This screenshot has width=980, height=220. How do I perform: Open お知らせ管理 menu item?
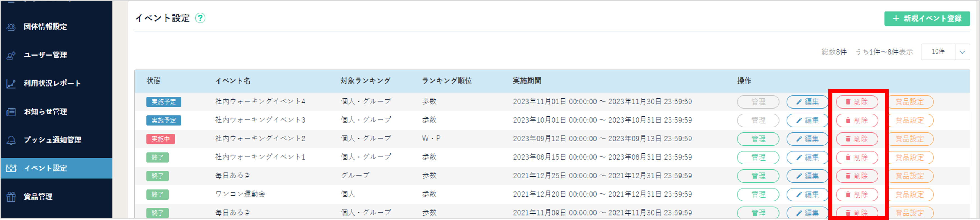point(45,112)
